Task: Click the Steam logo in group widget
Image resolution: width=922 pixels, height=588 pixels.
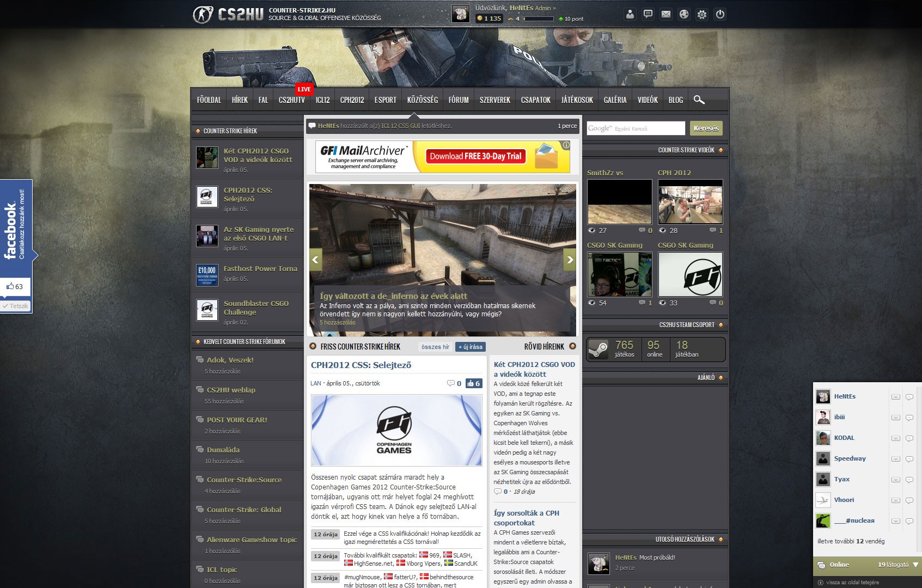Action: click(599, 349)
